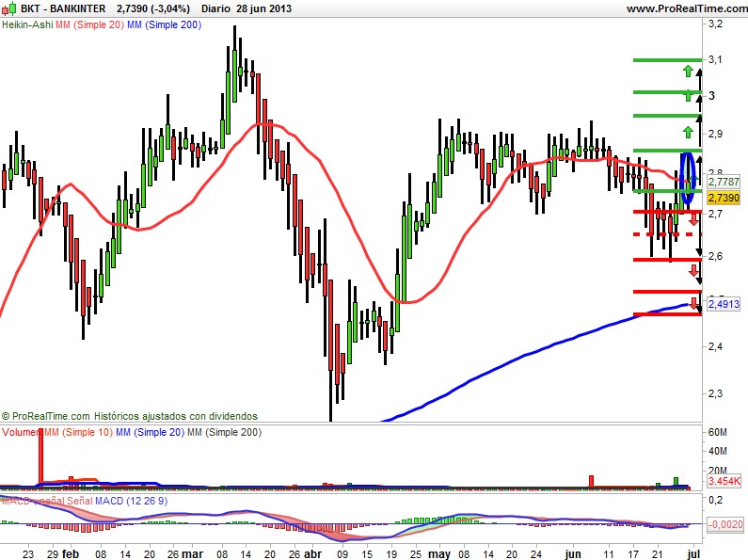Select the Heikin-Ashi price label

pyautogui.click(x=27, y=24)
